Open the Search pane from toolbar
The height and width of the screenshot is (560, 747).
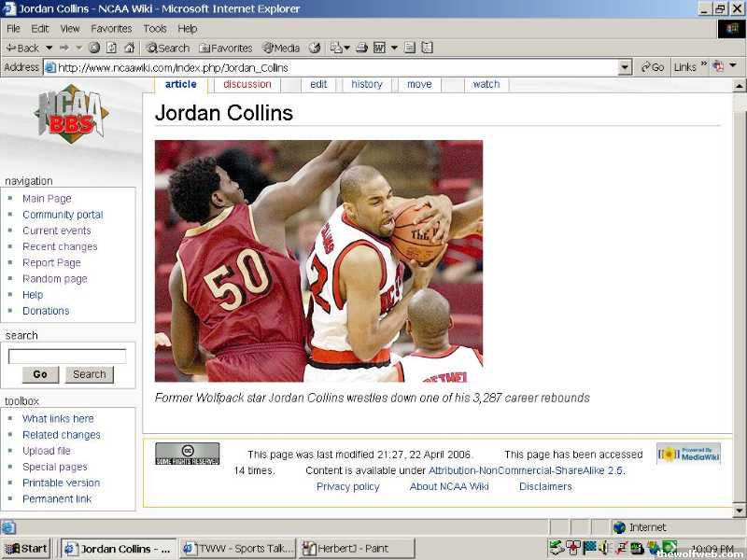click(x=166, y=48)
